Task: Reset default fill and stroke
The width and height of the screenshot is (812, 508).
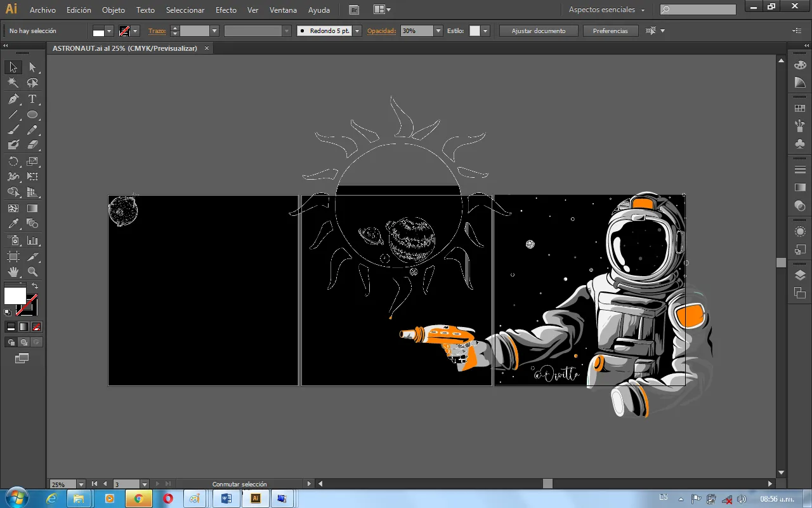Action: pos(8,312)
